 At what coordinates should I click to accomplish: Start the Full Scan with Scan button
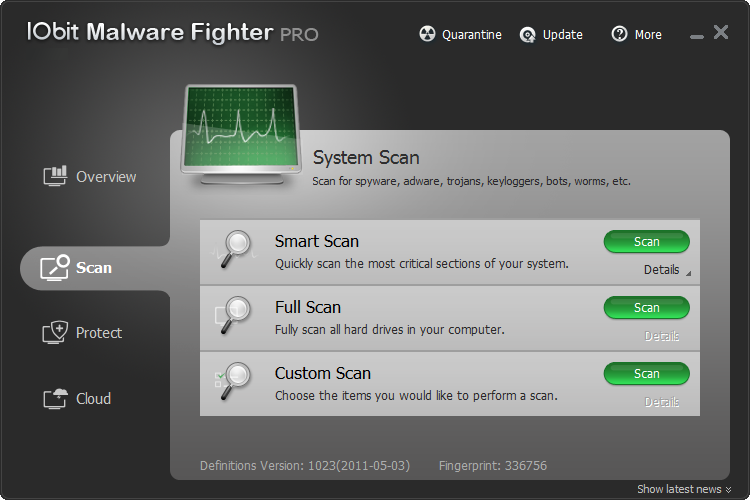tap(646, 308)
